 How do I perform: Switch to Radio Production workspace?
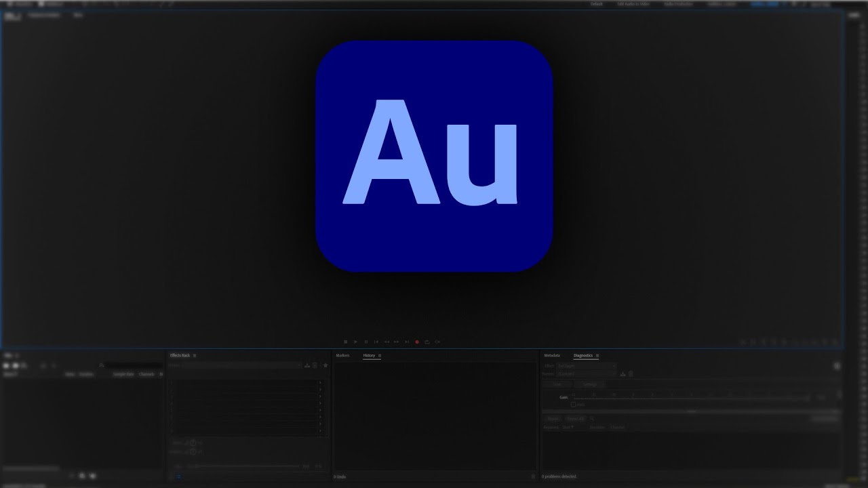678,3
